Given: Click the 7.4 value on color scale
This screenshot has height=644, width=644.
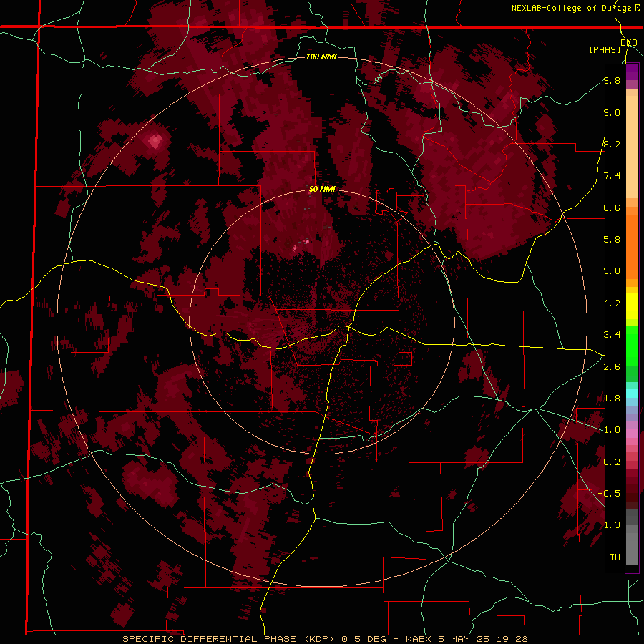Looking at the screenshot, I should (612, 176).
